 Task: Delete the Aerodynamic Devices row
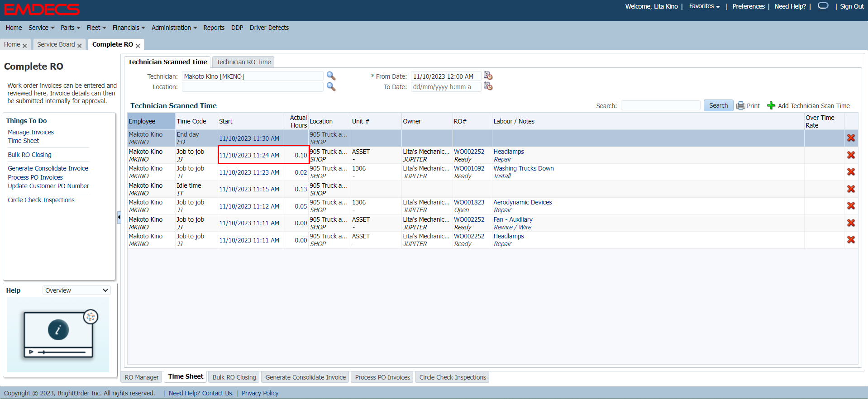click(851, 206)
